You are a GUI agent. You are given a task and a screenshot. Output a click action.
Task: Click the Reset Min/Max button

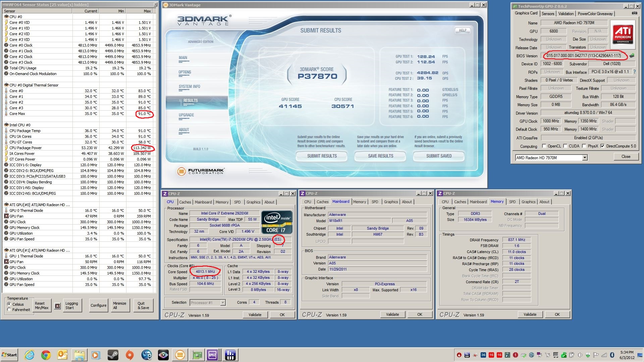pos(42,305)
